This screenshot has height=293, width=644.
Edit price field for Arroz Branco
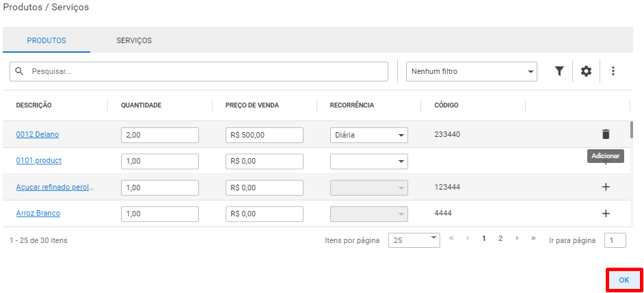(265, 214)
